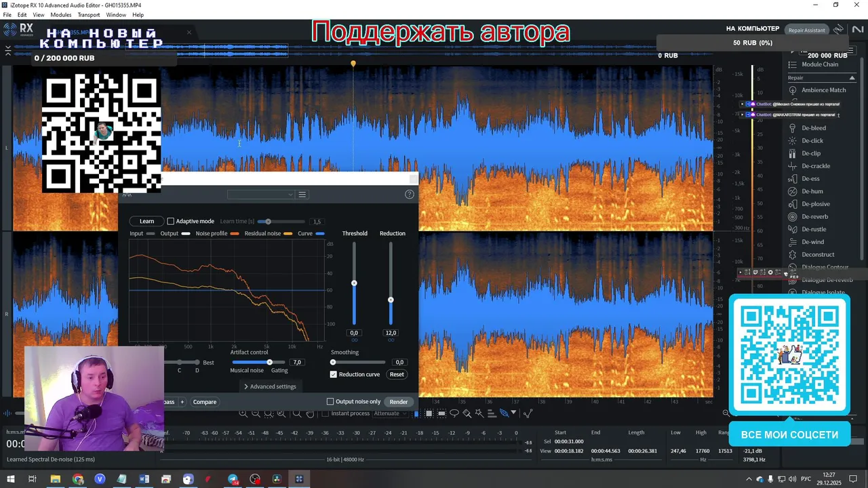The image size is (868, 488).
Task: Click the Threshold value field 0,0
Action: tap(354, 333)
